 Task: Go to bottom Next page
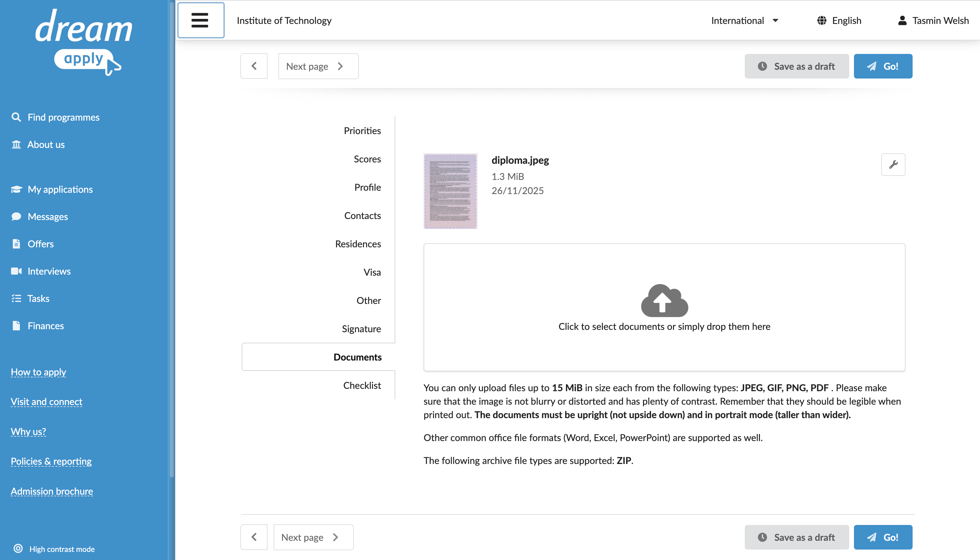pyautogui.click(x=313, y=537)
